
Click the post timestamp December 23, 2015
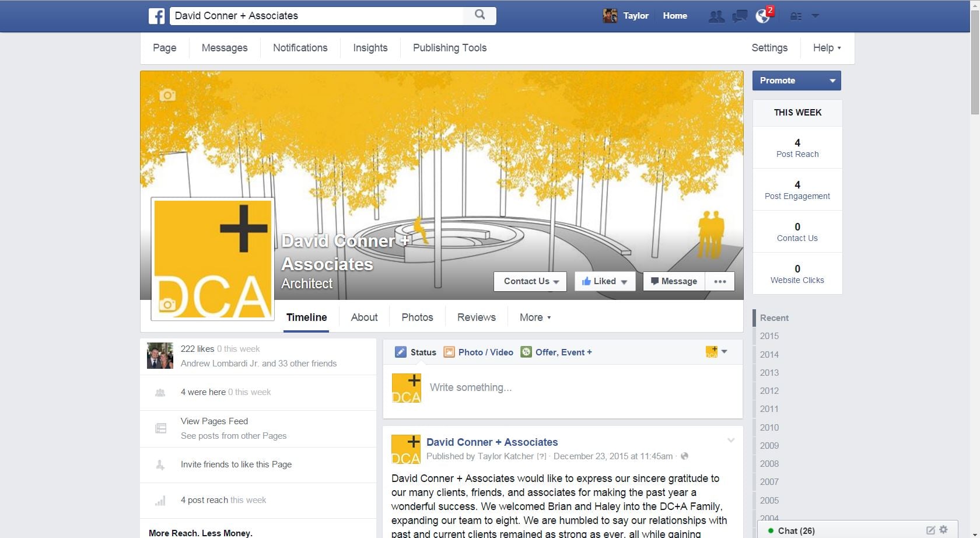pyautogui.click(x=613, y=456)
